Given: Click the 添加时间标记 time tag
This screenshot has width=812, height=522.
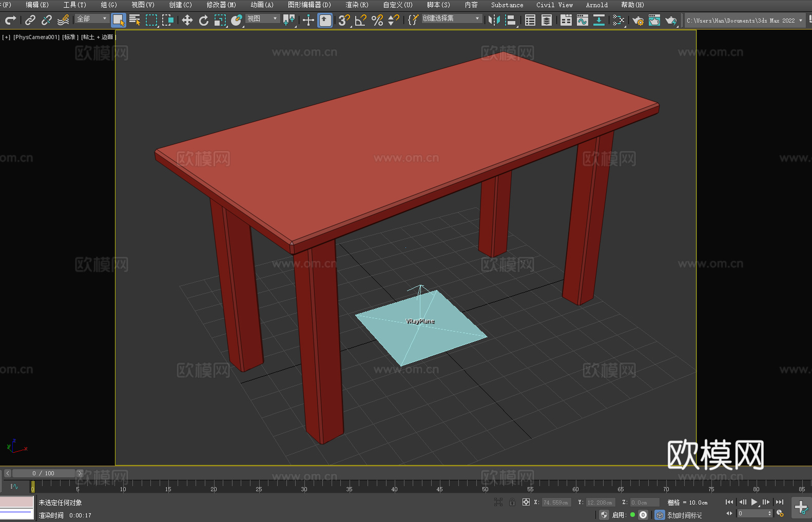Looking at the screenshot, I should [685, 515].
